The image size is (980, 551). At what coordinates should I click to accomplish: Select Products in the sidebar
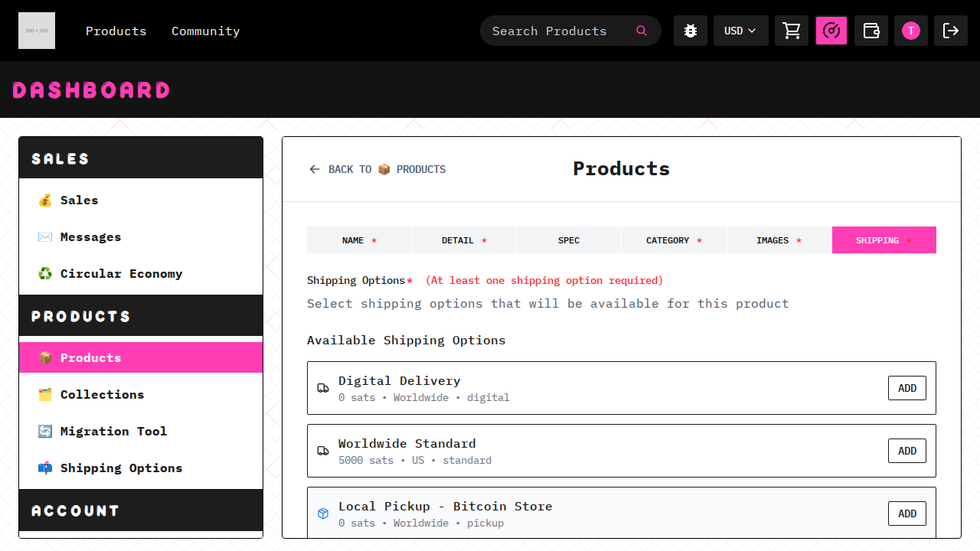click(141, 357)
